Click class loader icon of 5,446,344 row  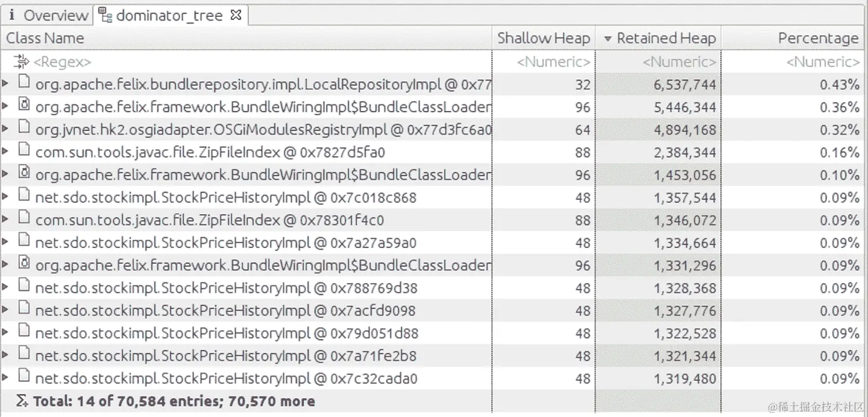click(x=24, y=104)
